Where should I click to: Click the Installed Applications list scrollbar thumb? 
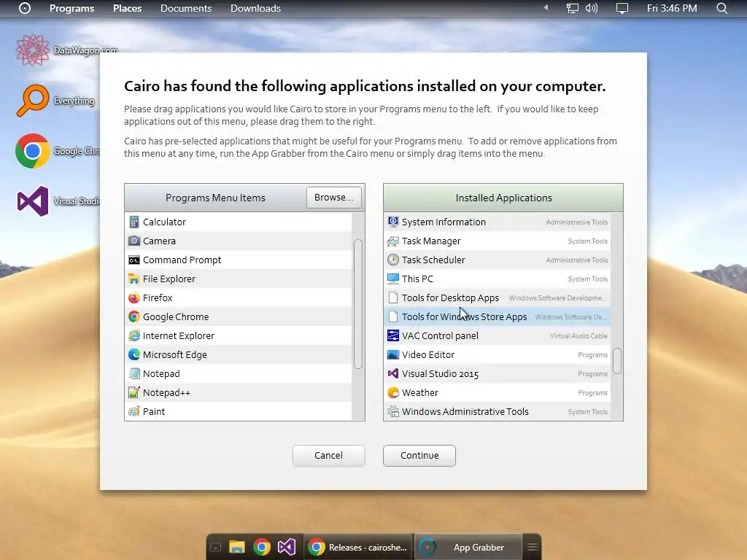[617, 361]
